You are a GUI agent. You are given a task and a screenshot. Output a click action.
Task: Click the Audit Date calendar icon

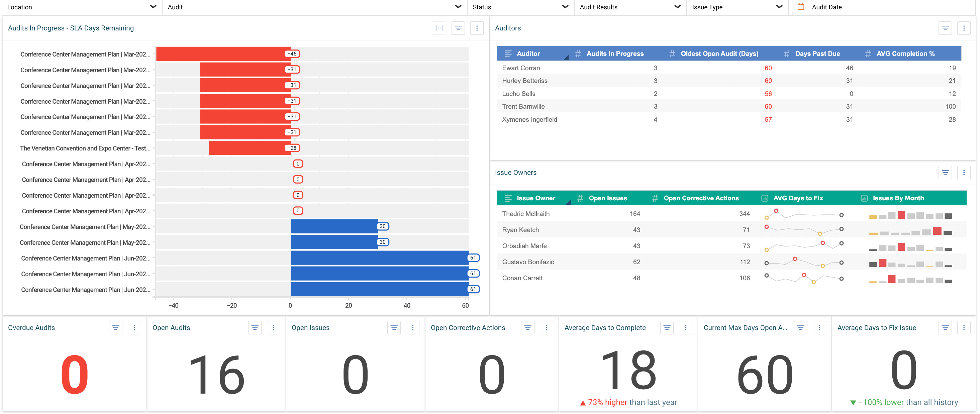(801, 7)
